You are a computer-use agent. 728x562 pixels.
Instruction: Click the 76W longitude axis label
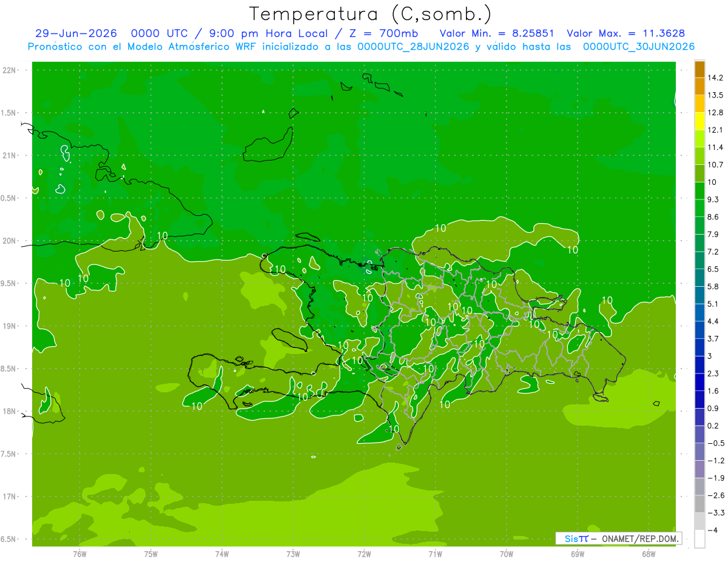click(x=79, y=554)
